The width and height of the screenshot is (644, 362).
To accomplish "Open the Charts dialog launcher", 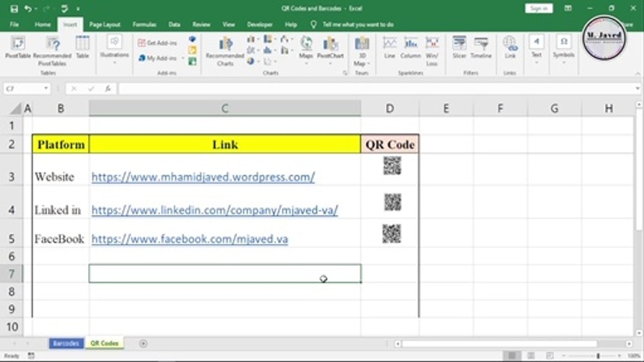I will (345, 73).
